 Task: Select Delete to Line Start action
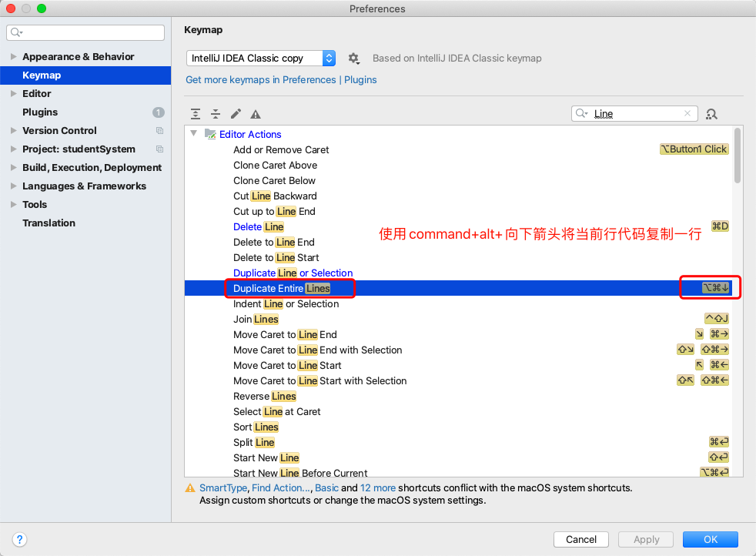coord(276,257)
